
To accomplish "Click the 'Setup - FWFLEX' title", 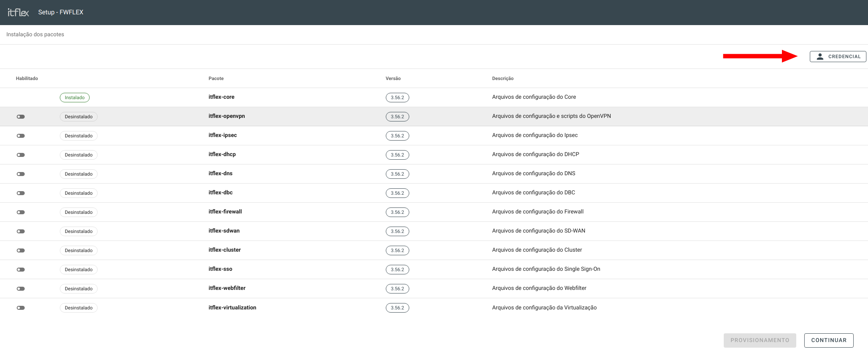I will click(x=61, y=12).
